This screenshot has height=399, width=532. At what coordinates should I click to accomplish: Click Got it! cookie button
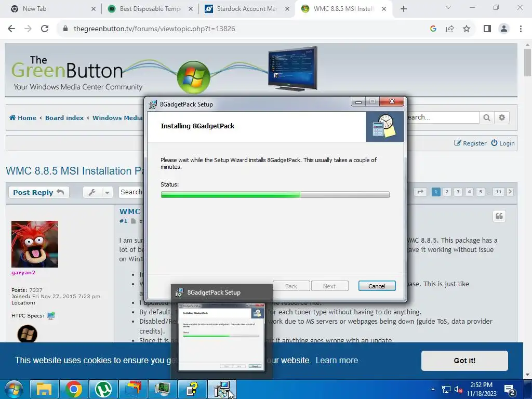[x=464, y=361]
